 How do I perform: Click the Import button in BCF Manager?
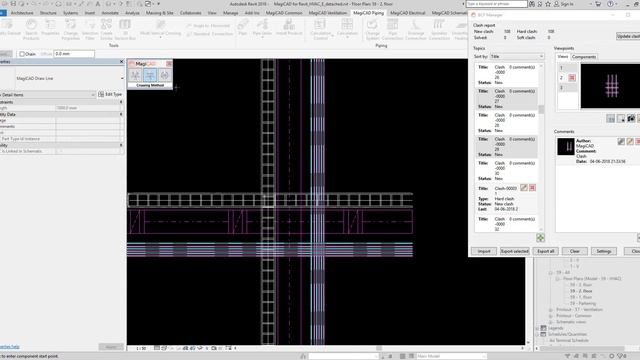click(484, 251)
